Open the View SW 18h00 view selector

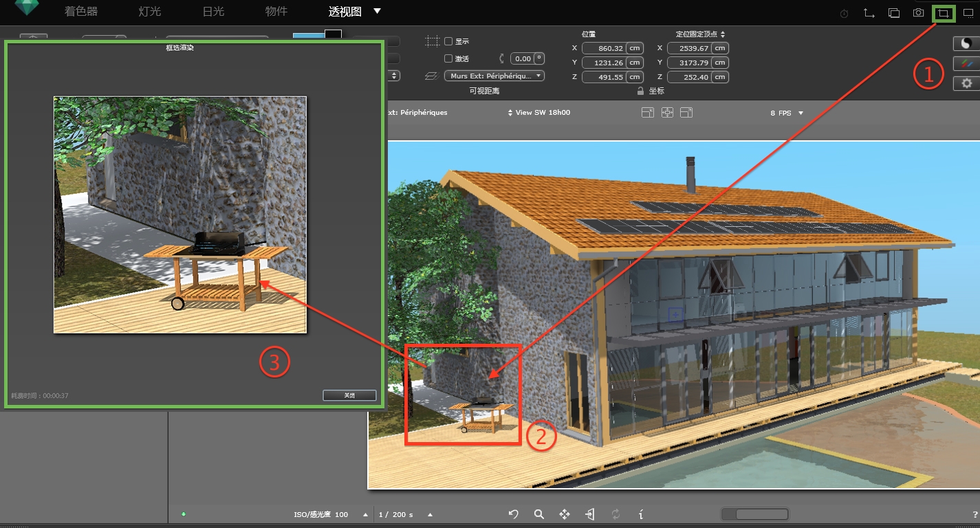(x=538, y=113)
